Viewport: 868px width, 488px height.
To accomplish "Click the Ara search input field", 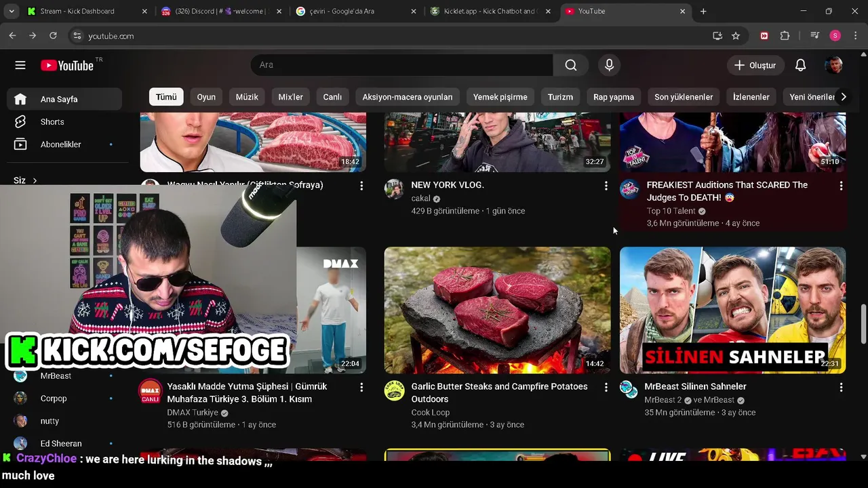I will pyautogui.click(x=401, y=65).
